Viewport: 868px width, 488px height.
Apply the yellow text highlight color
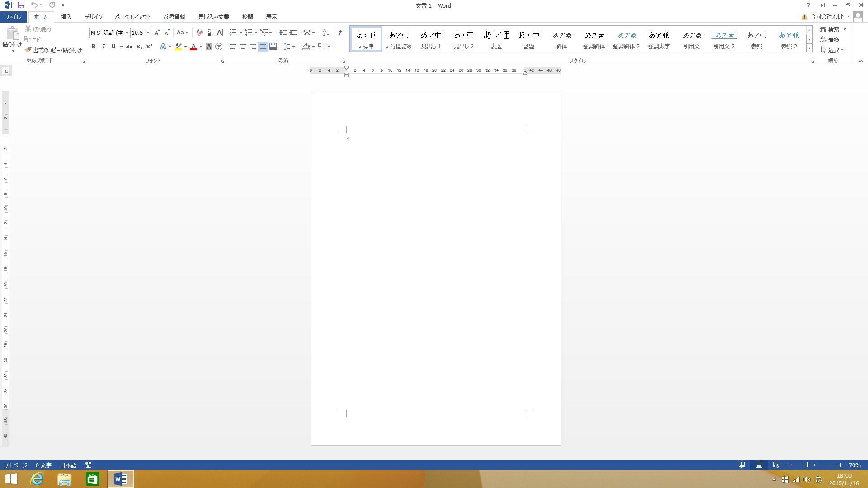(x=178, y=47)
